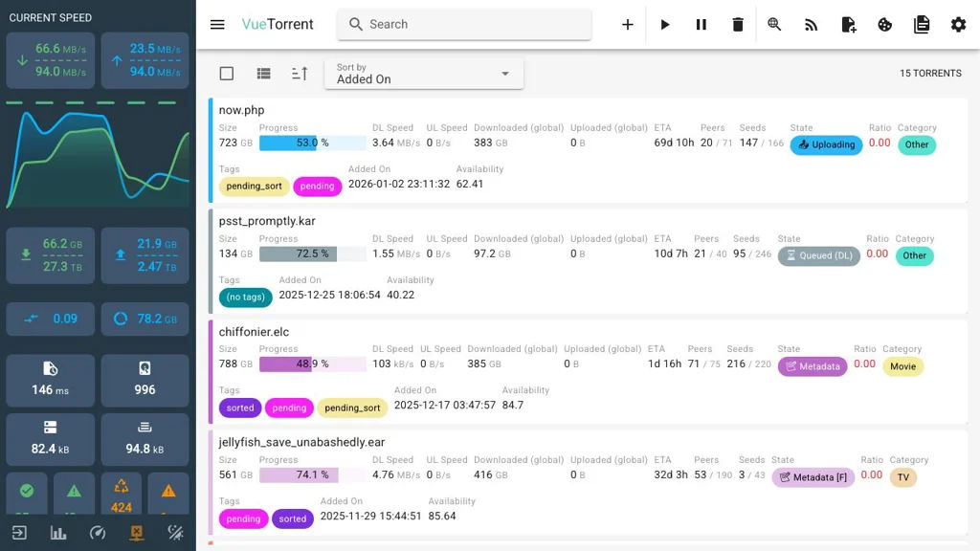Open the statistics bar chart icon
This screenshot has height=551, width=980.
58,533
